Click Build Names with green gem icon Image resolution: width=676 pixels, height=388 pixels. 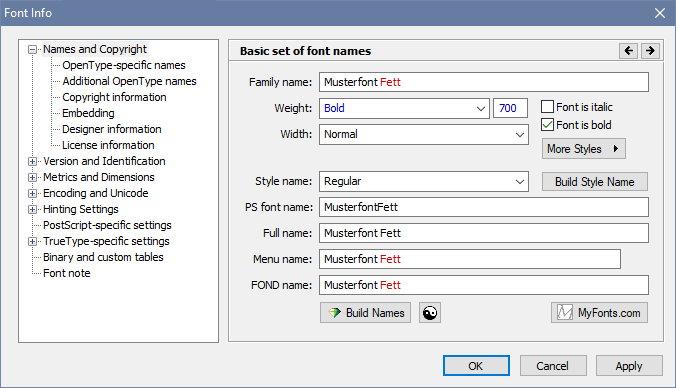pyautogui.click(x=365, y=313)
